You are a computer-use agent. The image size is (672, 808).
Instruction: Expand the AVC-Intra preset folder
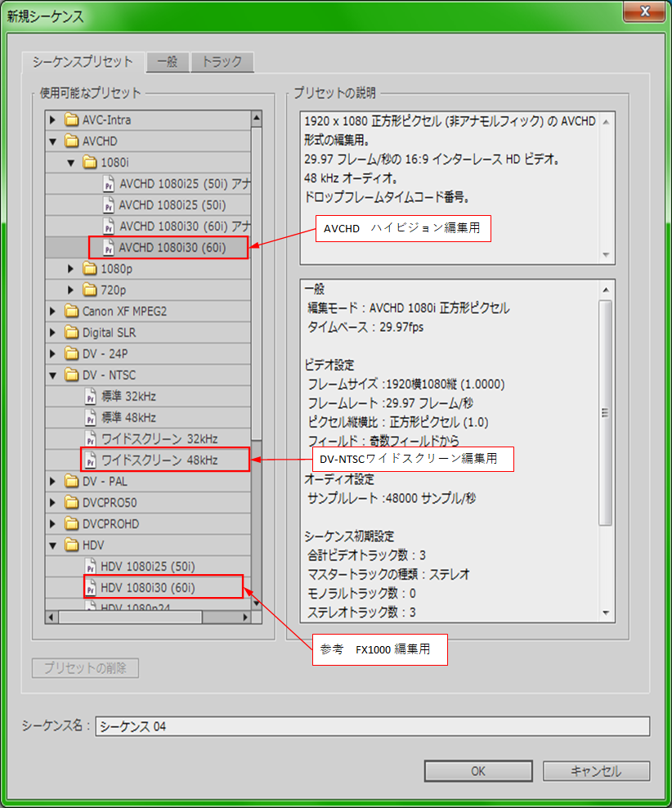coord(52,120)
